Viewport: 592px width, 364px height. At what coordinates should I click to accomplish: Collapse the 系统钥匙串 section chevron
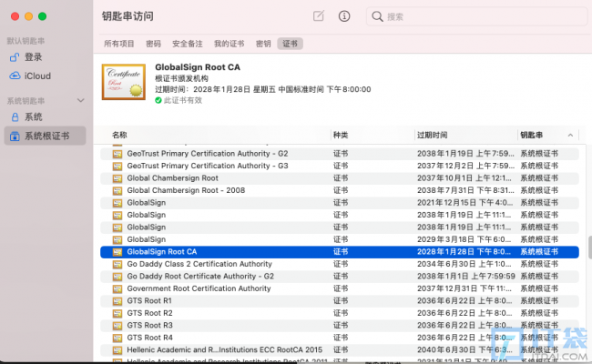tap(80, 101)
